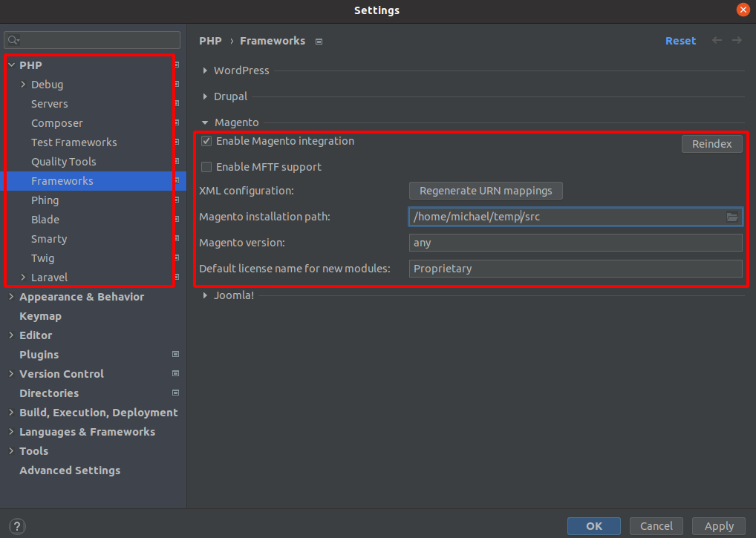The image size is (756, 538).
Task: Click the Reset link
Action: pos(680,41)
